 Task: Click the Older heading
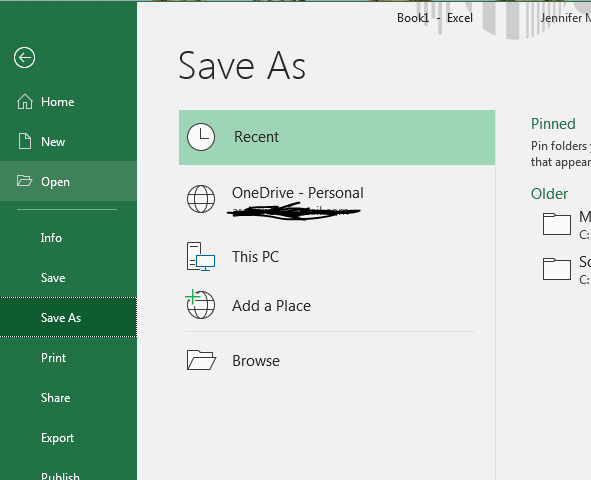tap(549, 194)
